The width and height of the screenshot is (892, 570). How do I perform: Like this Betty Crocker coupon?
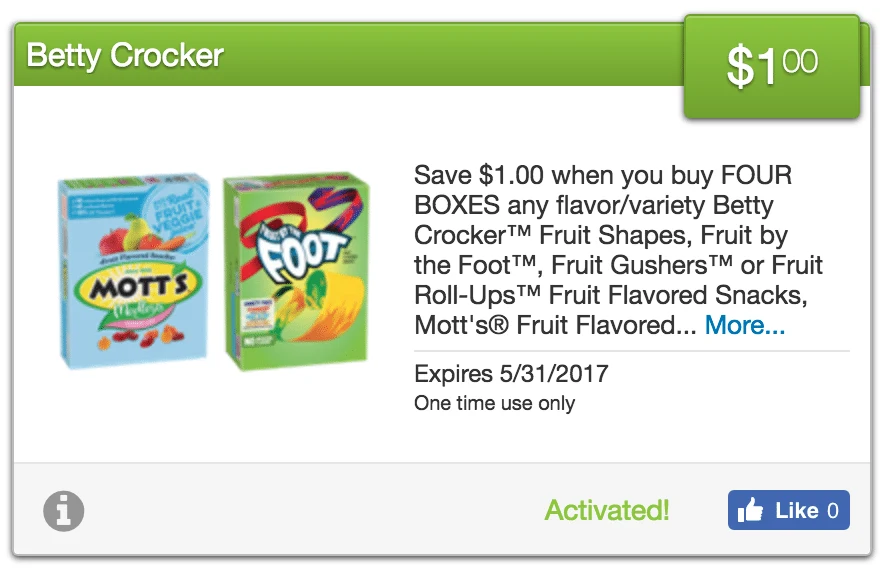pyautogui.click(x=788, y=510)
